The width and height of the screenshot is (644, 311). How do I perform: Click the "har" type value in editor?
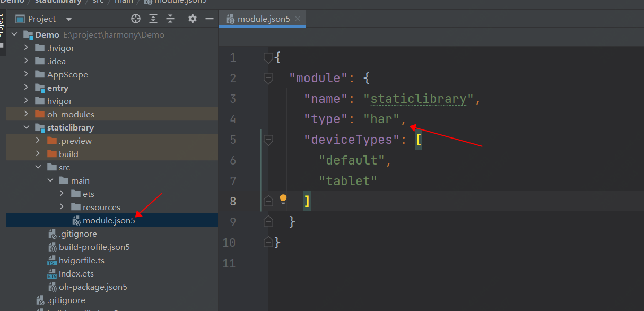[381, 119]
